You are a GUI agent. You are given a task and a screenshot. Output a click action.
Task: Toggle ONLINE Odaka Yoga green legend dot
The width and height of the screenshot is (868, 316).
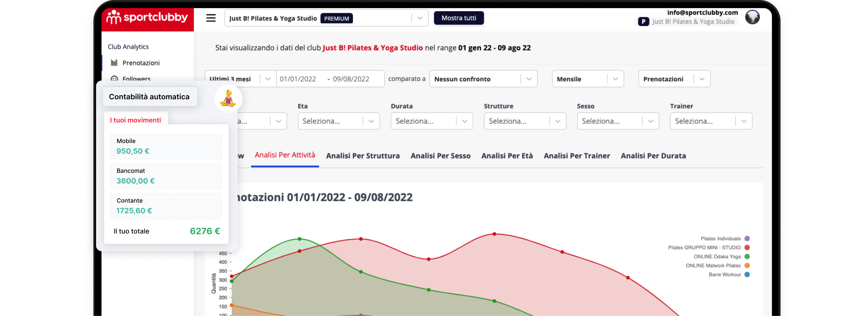(x=747, y=257)
